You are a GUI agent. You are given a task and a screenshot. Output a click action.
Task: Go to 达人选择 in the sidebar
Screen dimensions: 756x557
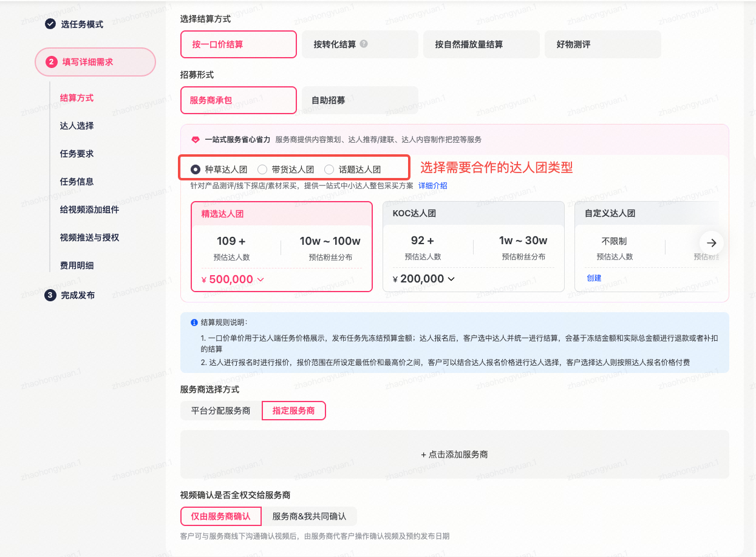[77, 126]
